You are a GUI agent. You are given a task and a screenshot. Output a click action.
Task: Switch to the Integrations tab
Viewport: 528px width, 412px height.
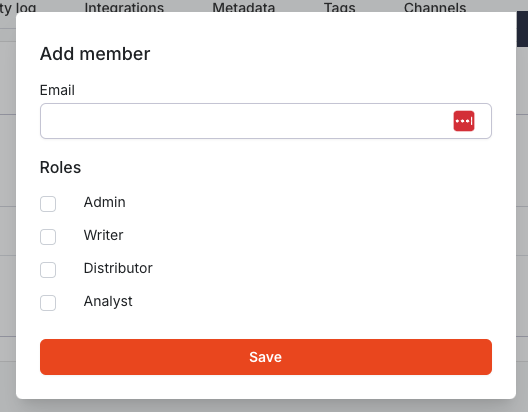click(124, 7)
